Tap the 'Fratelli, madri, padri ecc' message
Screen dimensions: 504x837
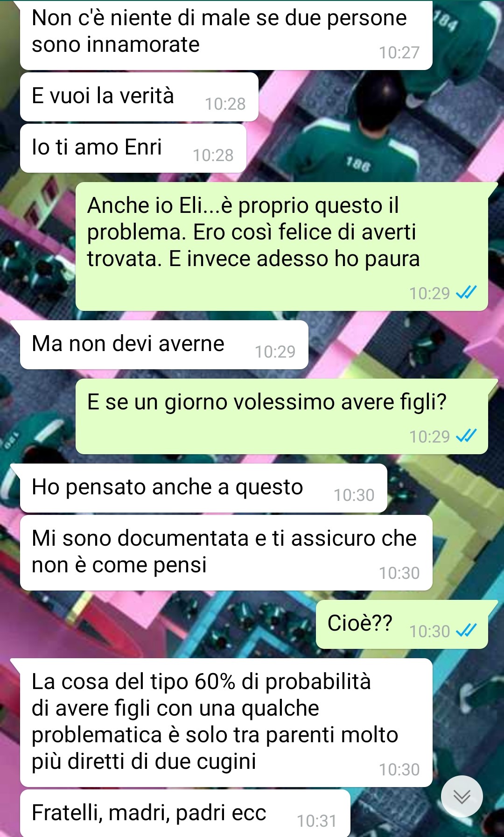(185, 813)
